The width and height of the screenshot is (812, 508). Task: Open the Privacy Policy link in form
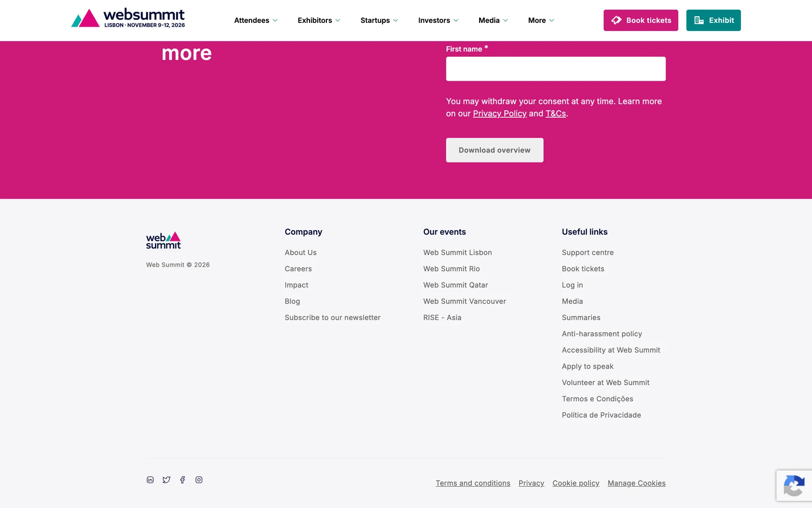click(x=500, y=114)
